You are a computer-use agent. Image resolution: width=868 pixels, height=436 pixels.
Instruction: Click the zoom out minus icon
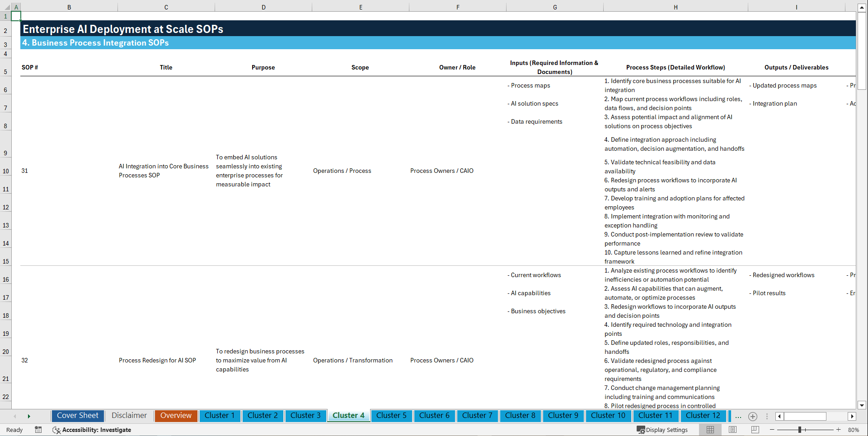point(772,430)
